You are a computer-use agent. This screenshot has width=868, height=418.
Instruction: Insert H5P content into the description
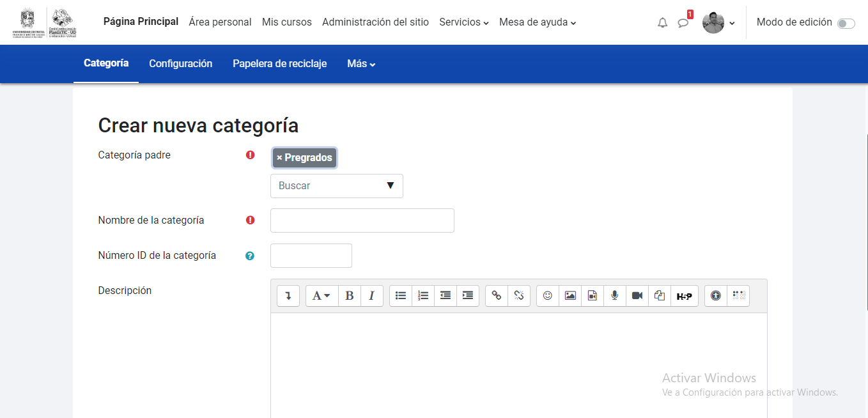pos(683,295)
